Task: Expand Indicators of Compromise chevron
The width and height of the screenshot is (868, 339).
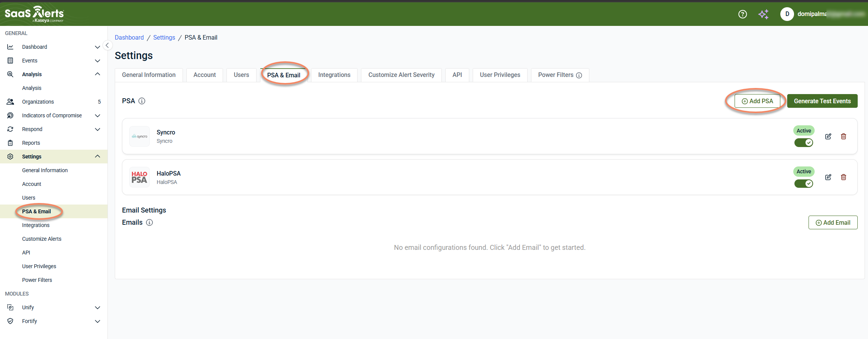Action: point(98,115)
